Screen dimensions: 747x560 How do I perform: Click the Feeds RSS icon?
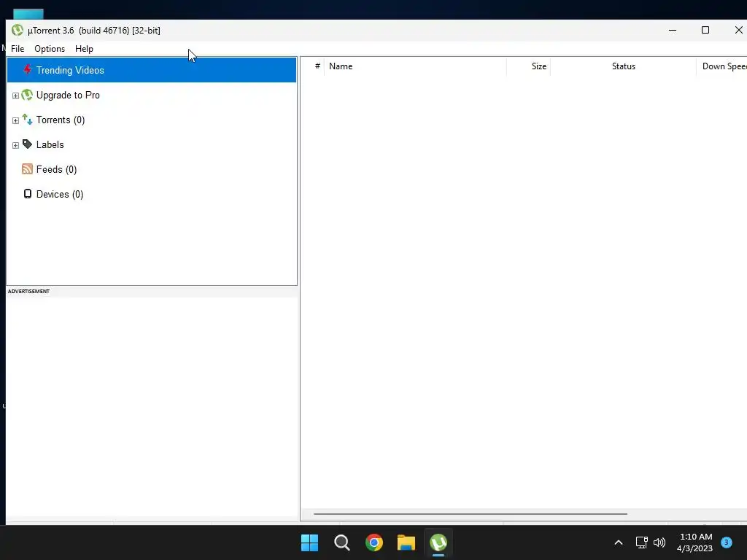[x=27, y=169]
